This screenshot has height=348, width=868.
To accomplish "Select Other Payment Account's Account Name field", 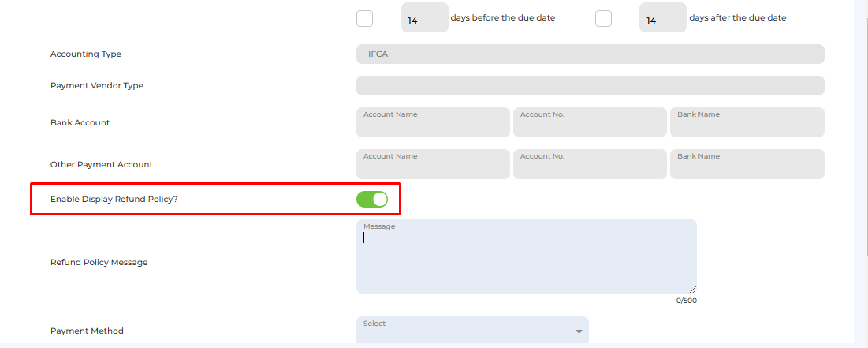I will pos(433,164).
